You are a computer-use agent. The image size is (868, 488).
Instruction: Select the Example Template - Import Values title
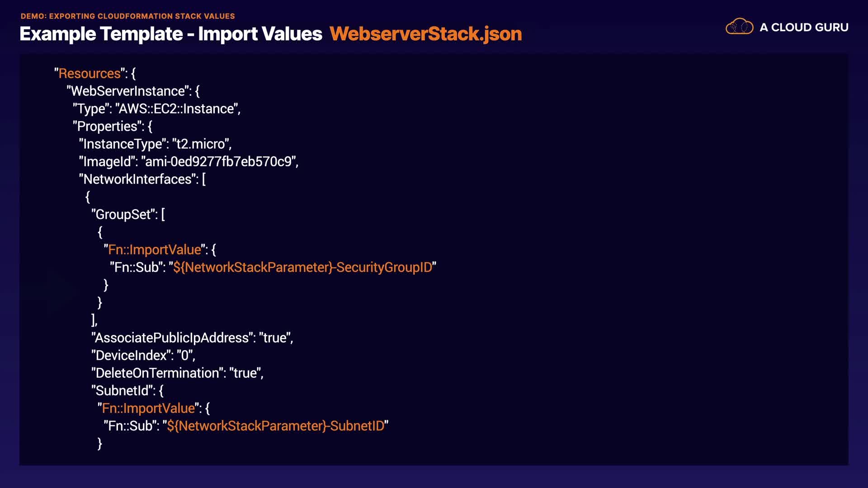(171, 34)
